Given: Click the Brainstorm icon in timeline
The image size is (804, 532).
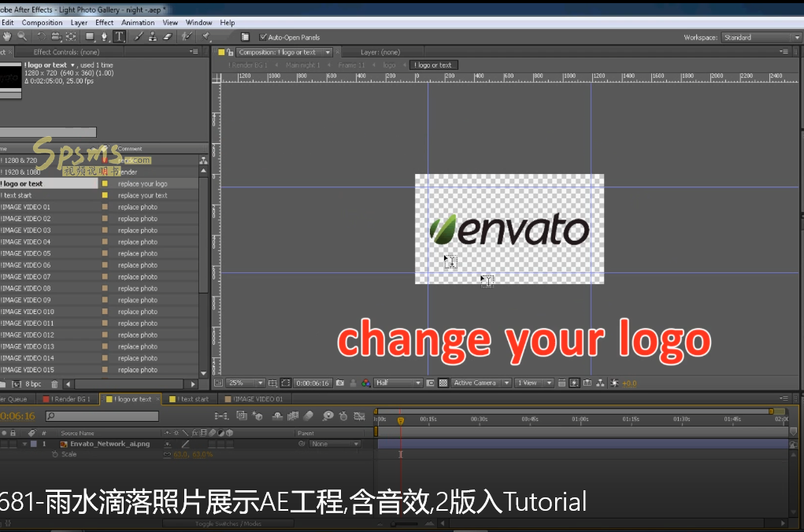Looking at the screenshot, I should click(x=328, y=416).
